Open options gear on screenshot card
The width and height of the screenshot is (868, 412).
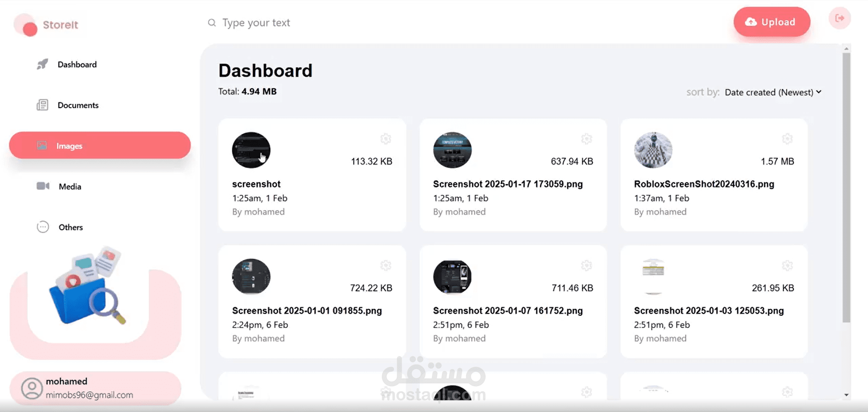tap(385, 139)
